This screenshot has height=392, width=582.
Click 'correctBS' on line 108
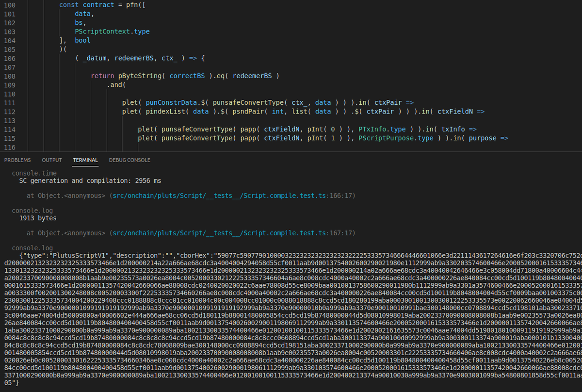[188, 76]
